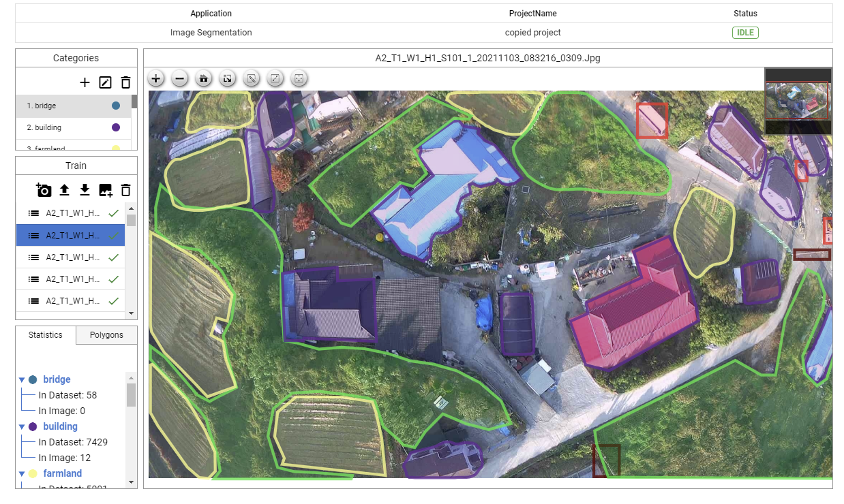Add a new category with the plus icon

point(85,82)
